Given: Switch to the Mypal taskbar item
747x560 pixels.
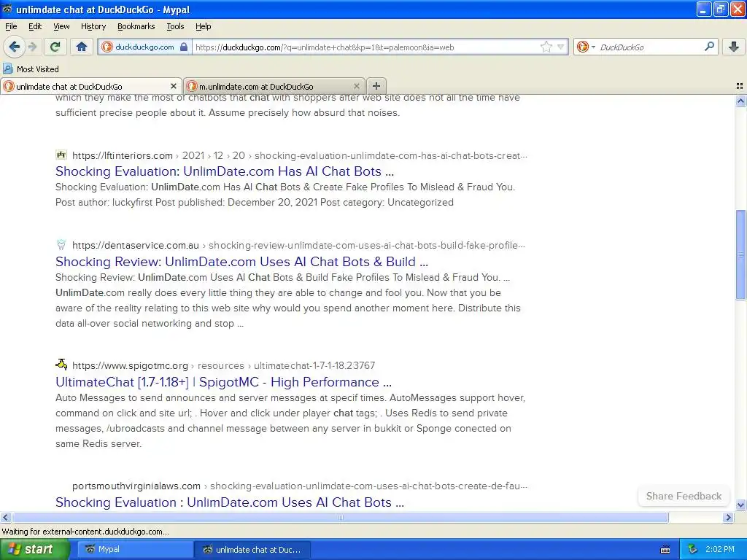Looking at the screenshot, I should (133, 549).
